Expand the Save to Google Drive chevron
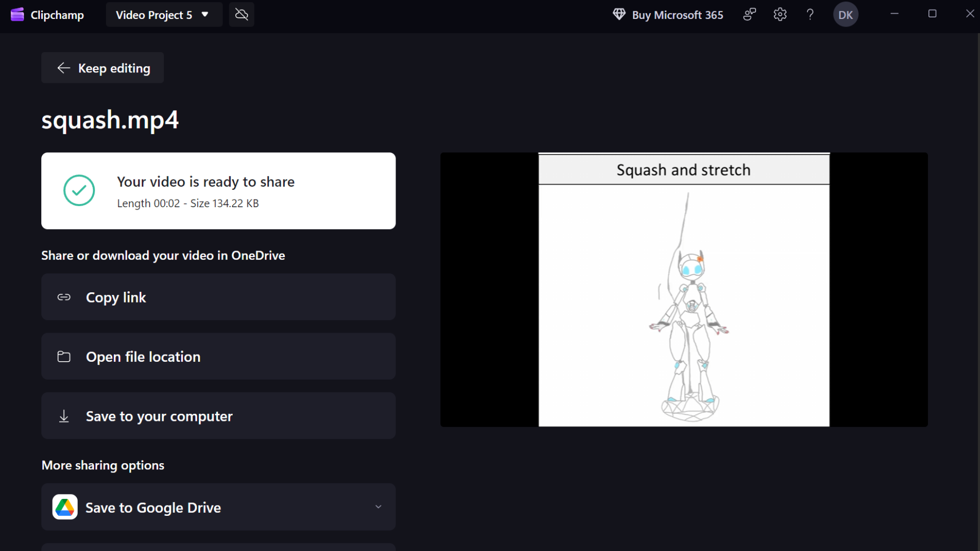 (378, 507)
